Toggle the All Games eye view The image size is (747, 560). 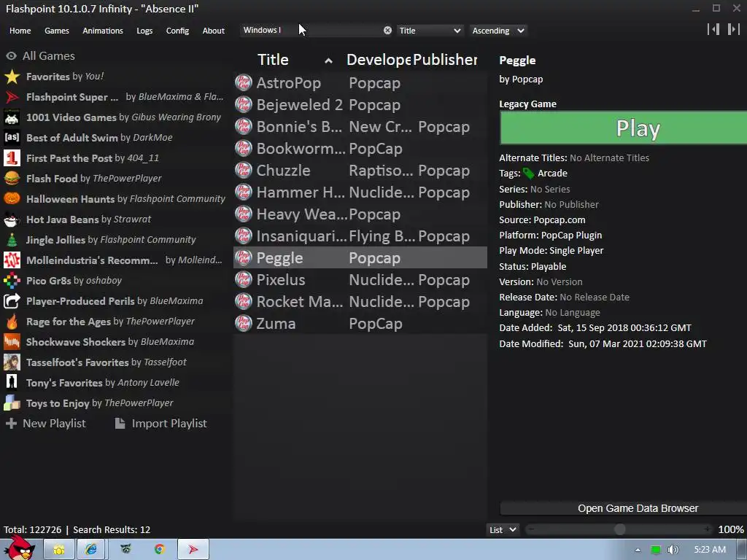click(11, 56)
